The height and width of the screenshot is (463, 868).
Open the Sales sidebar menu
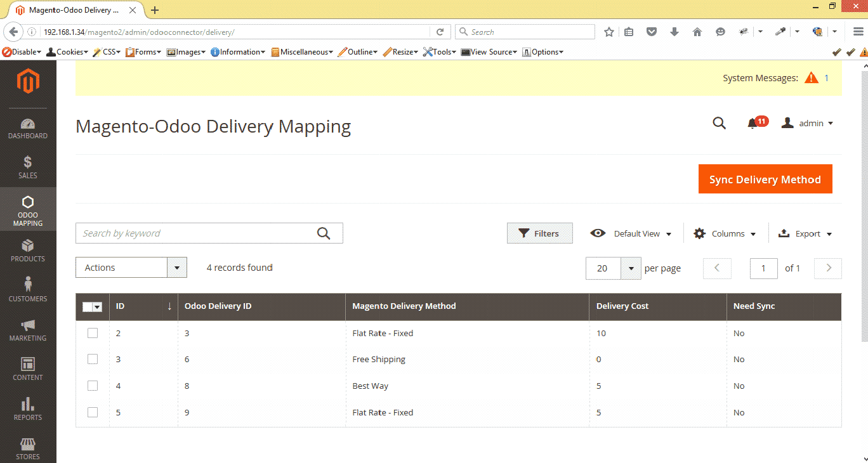pyautogui.click(x=28, y=168)
